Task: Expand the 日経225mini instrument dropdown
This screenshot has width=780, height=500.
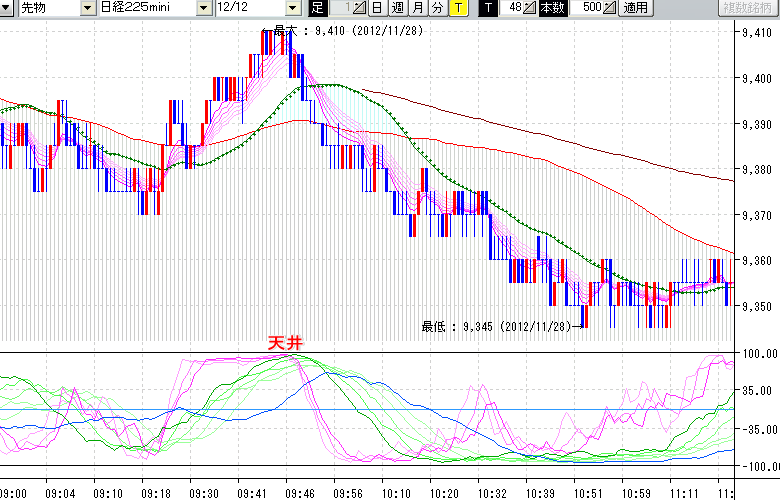Action: coord(204,8)
